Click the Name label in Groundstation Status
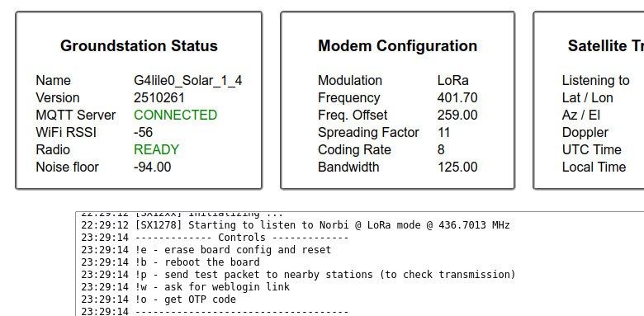 pyautogui.click(x=53, y=80)
